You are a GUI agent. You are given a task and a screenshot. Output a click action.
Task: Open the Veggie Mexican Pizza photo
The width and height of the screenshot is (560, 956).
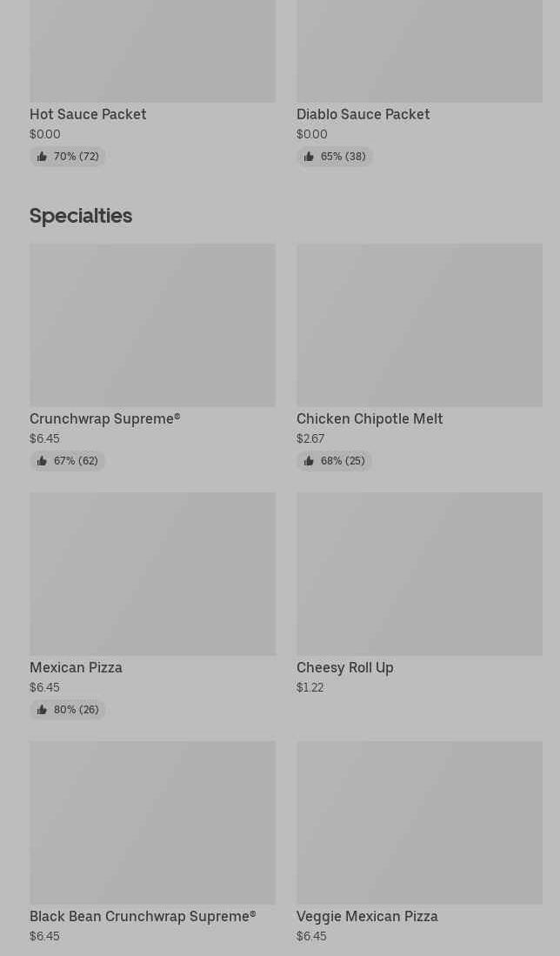tap(419, 822)
